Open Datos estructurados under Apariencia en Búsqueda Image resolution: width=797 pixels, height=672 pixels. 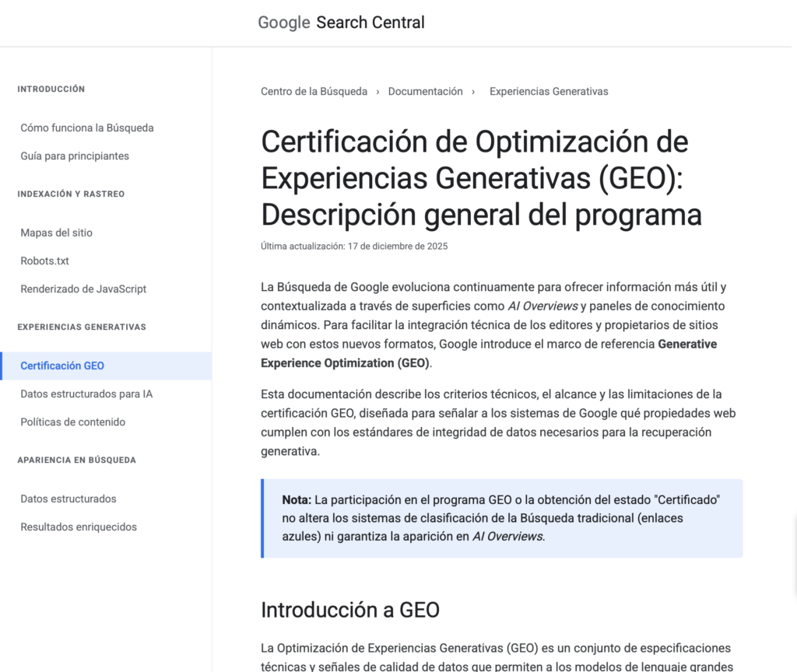tap(68, 499)
